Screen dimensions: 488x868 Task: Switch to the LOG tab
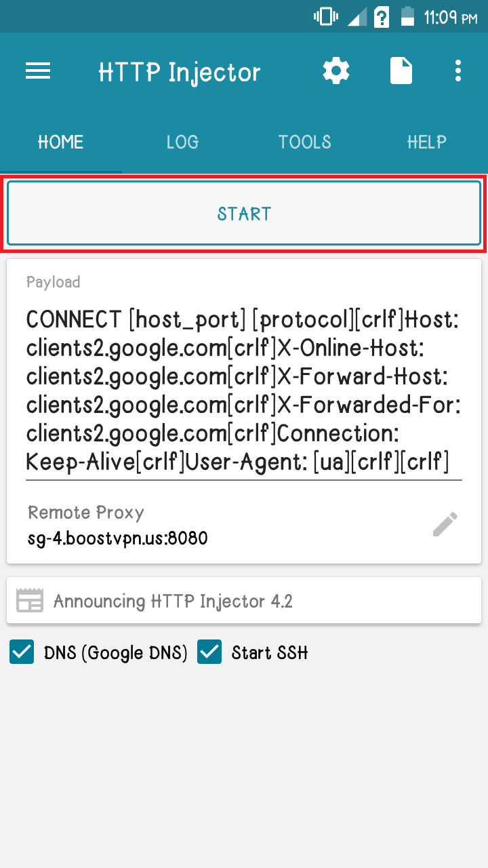tap(183, 142)
